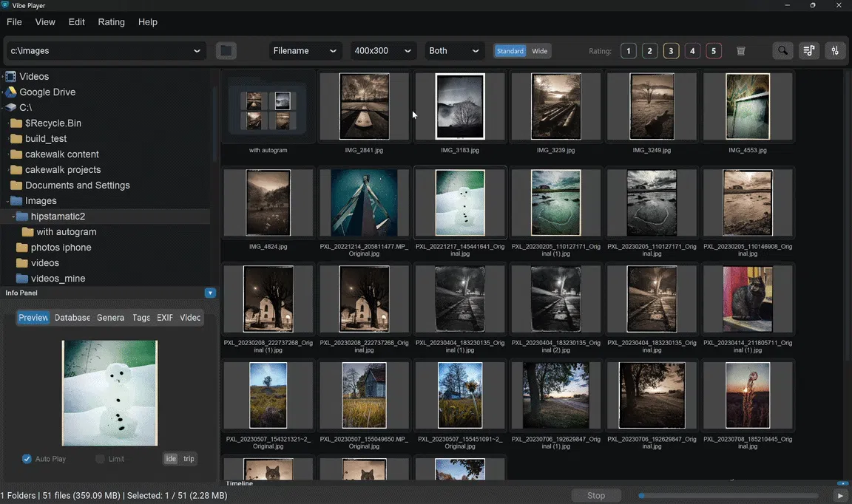The image size is (852, 504).
Task: Toggle the Limit checkbox
Action: click(x=100, y=459)
